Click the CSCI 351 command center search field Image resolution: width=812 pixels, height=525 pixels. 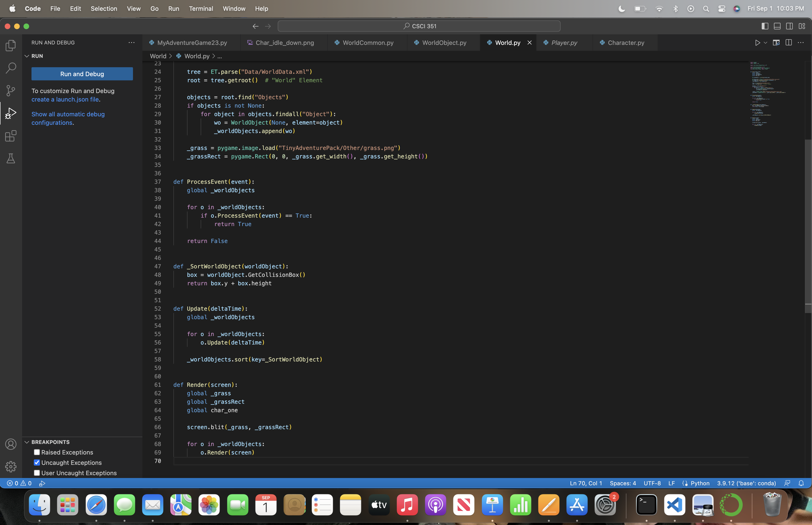[x=419, y=26]
